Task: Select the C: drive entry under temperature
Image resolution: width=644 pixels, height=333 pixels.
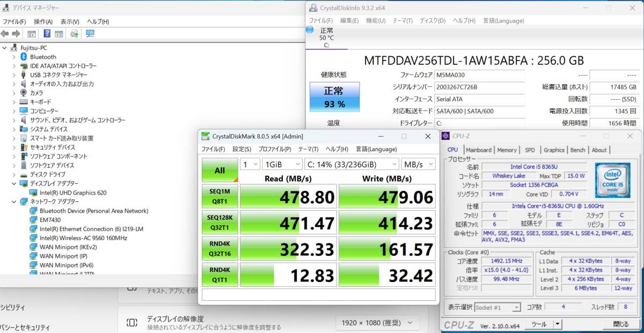Action: point(327,45)
